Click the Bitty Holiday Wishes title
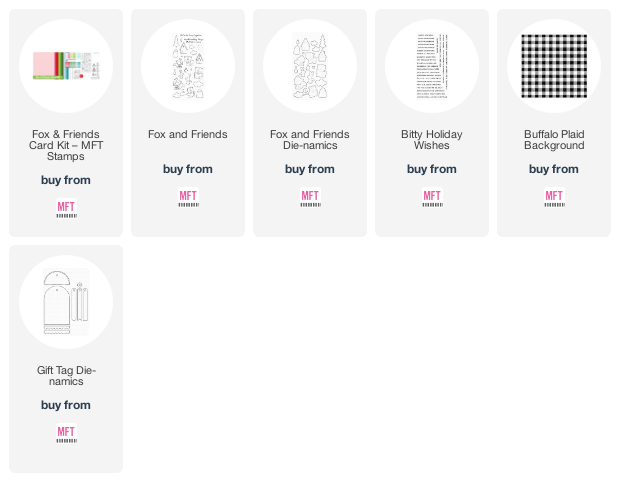The width and height of the screenshot is (620, 493). pyautogui.click(x=432, y=140)
